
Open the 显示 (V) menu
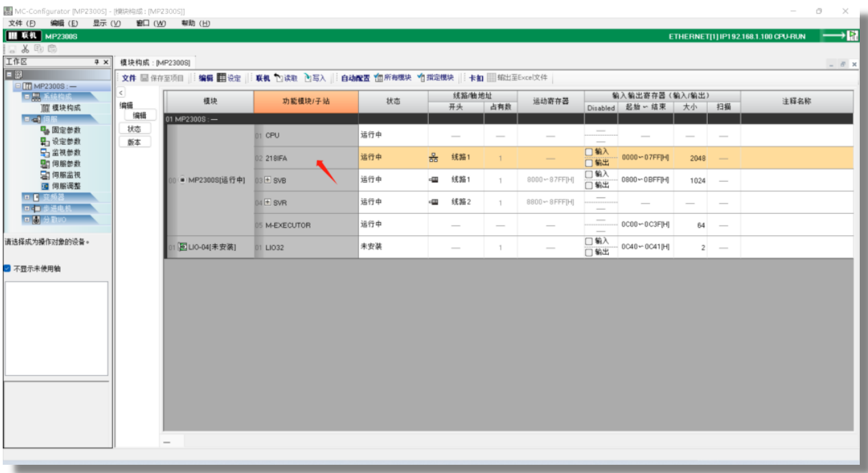106,23
